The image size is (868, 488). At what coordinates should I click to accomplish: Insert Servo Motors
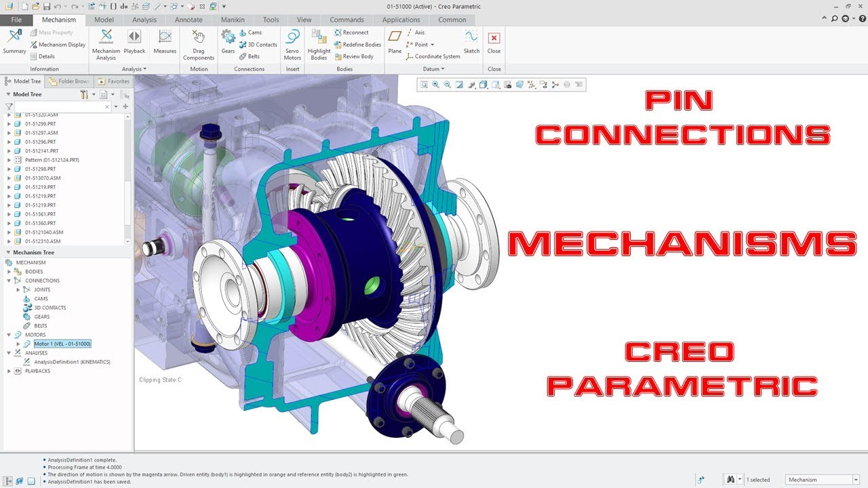(292, 45)
